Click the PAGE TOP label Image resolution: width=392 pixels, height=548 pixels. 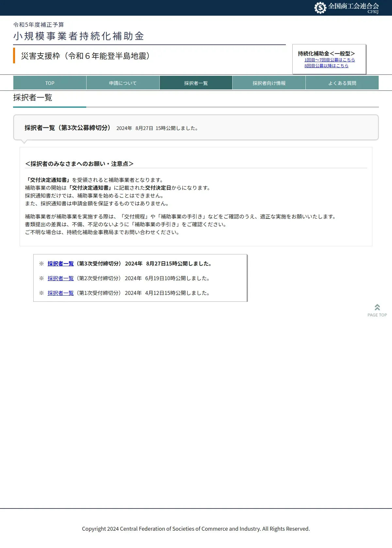377,315
